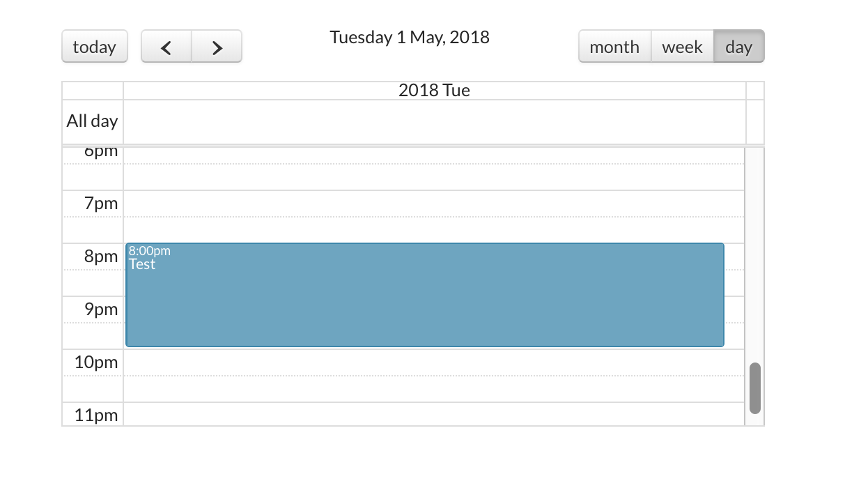868x488 pixels.
Task: Click bottom edge of Test event
Action: pos(425,344)
